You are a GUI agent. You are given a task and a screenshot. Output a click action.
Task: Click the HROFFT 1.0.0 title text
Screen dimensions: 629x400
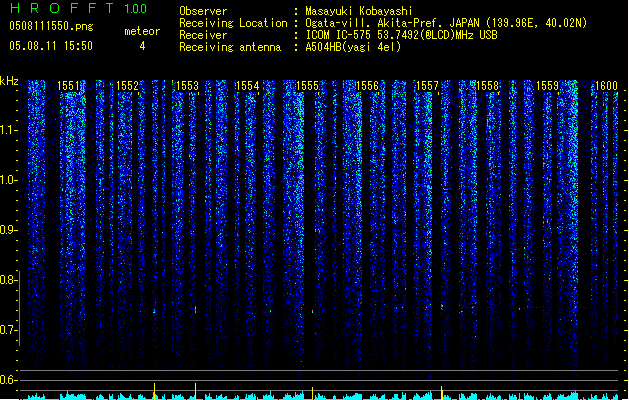coord(78,8)
